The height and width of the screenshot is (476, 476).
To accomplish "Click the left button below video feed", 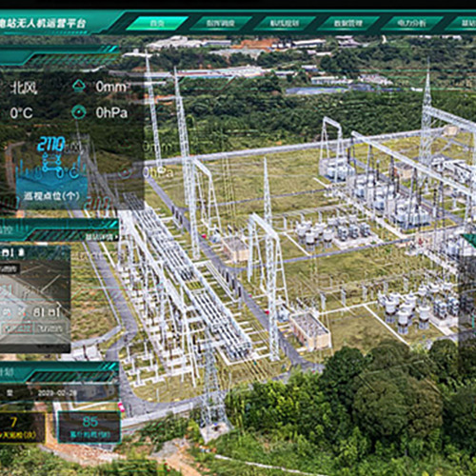I will [18, 328].
